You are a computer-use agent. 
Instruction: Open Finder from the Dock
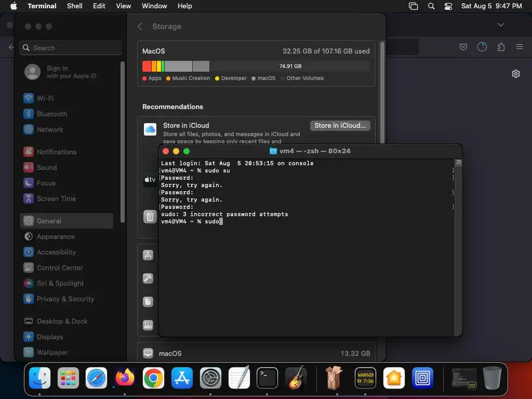(x=39, y=378)
